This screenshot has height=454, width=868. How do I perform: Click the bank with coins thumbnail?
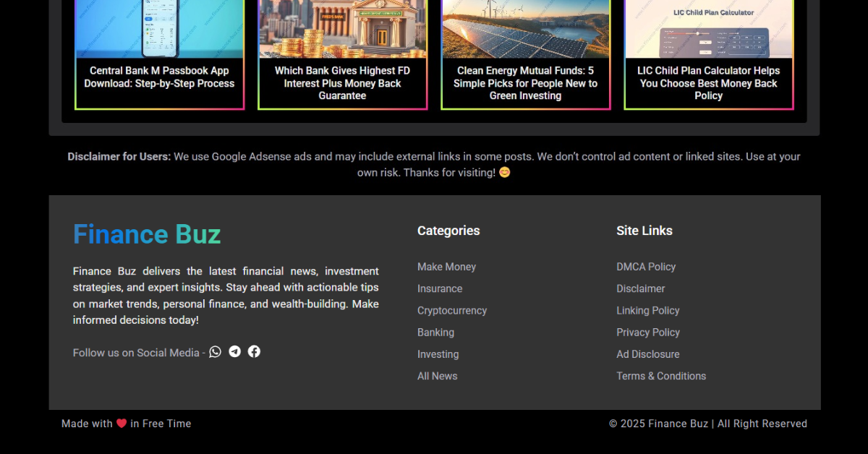pyautogui.click(x=342, y=29)
